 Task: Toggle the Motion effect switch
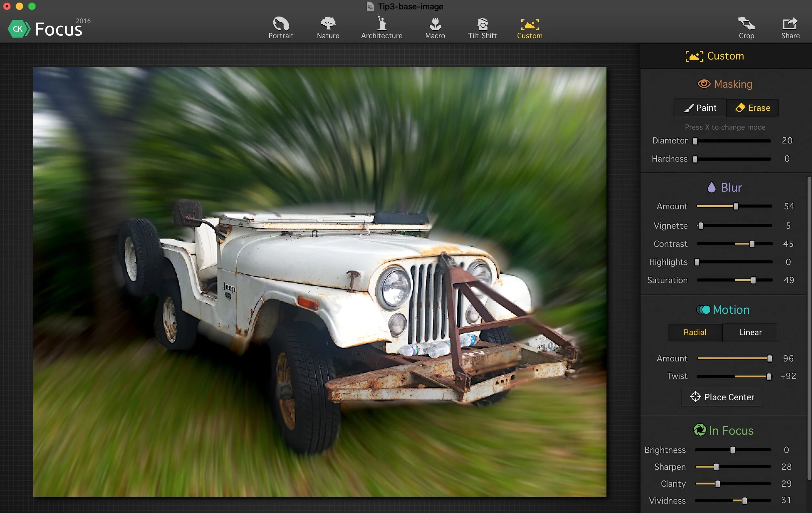click(703, 309)
